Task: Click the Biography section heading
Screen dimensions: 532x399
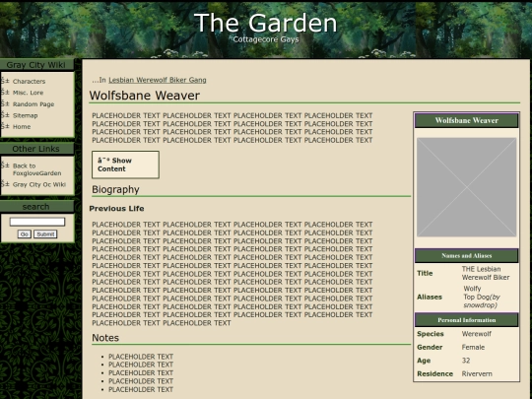Action: click(115, 190)
